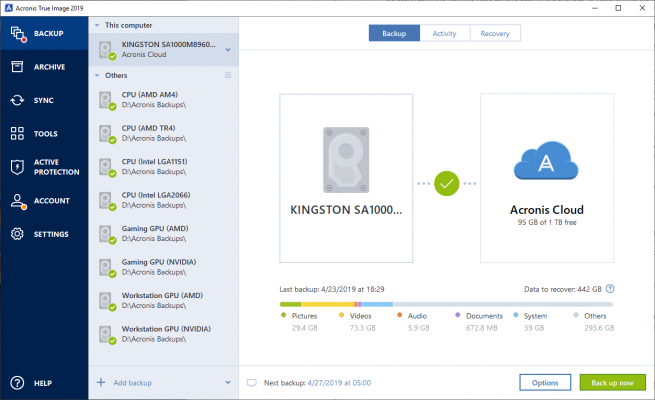Open the Help question mark icon
Viewport: 655px width, 400px height.
(x=17, y=383)
